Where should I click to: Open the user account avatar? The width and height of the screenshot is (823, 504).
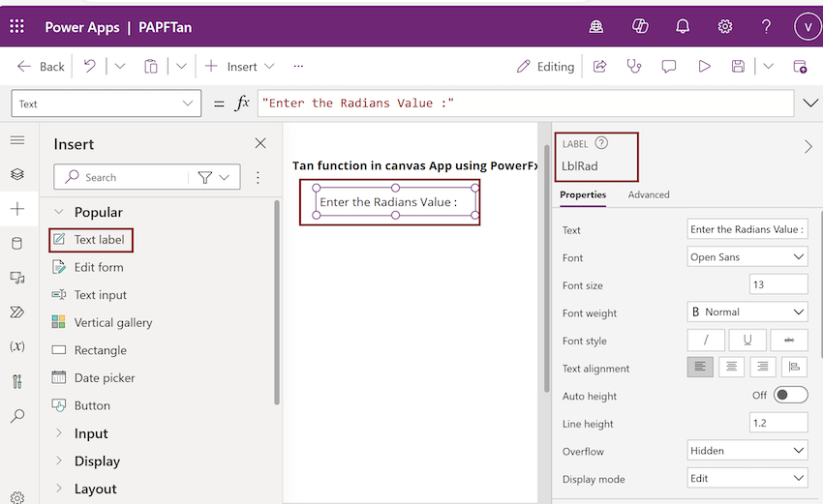[x=808, y=27]
